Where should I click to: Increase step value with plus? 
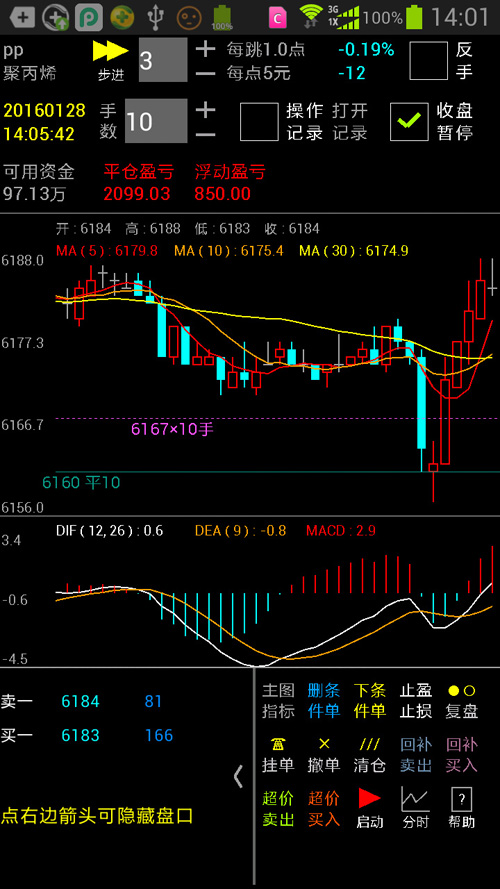pos(205,49)
